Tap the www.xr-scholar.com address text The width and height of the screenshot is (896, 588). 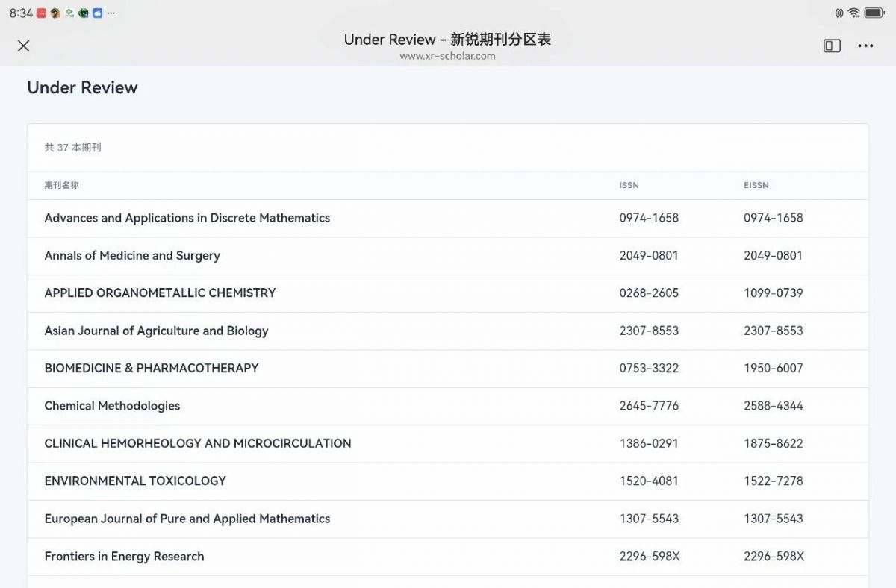tap(447, 56)
